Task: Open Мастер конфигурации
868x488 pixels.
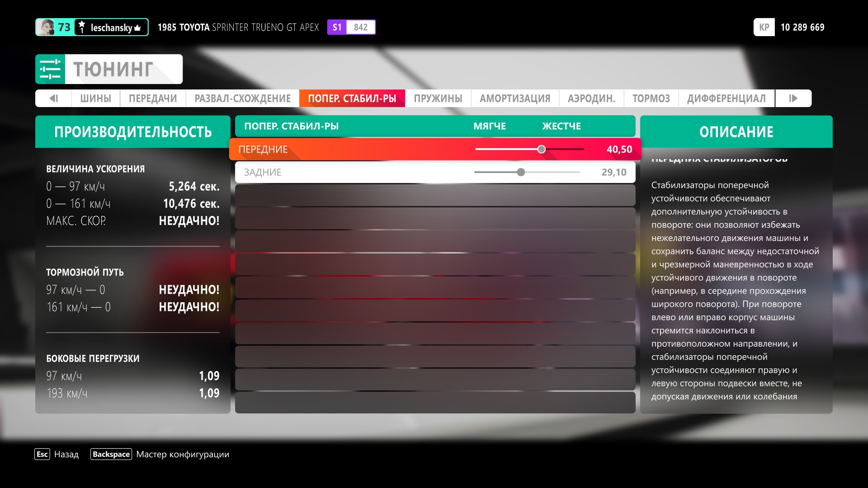Action: coord(182,454)
